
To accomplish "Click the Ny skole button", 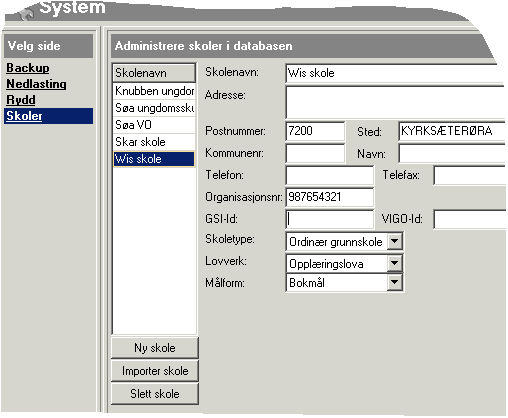I will coord(155,348).
